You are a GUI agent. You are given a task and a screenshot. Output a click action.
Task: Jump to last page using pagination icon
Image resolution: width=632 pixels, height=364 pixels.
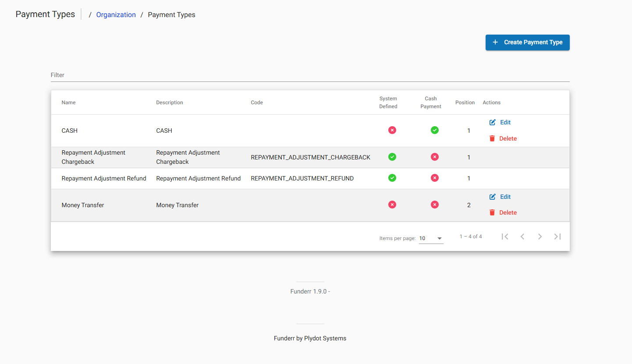coord(557,236)
